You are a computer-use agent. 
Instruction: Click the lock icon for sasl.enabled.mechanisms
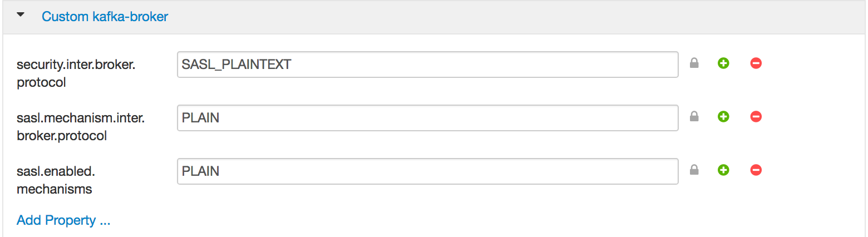click(694, 170)
